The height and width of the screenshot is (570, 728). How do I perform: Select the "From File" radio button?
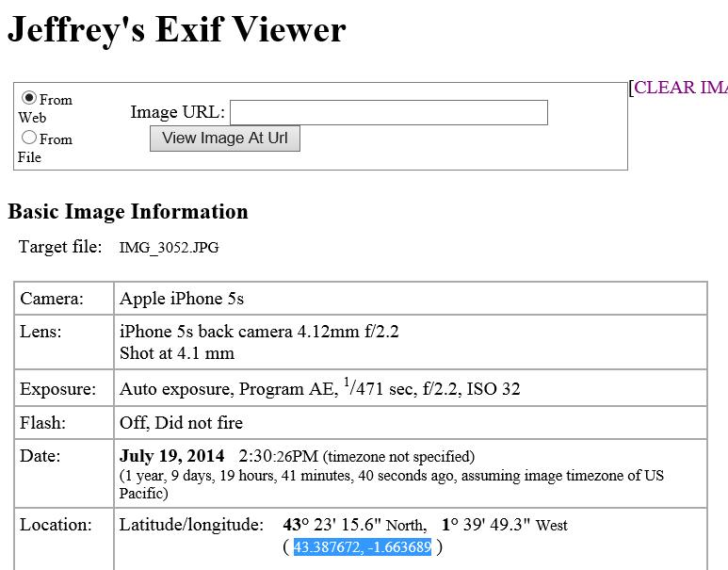click(29, 138)
